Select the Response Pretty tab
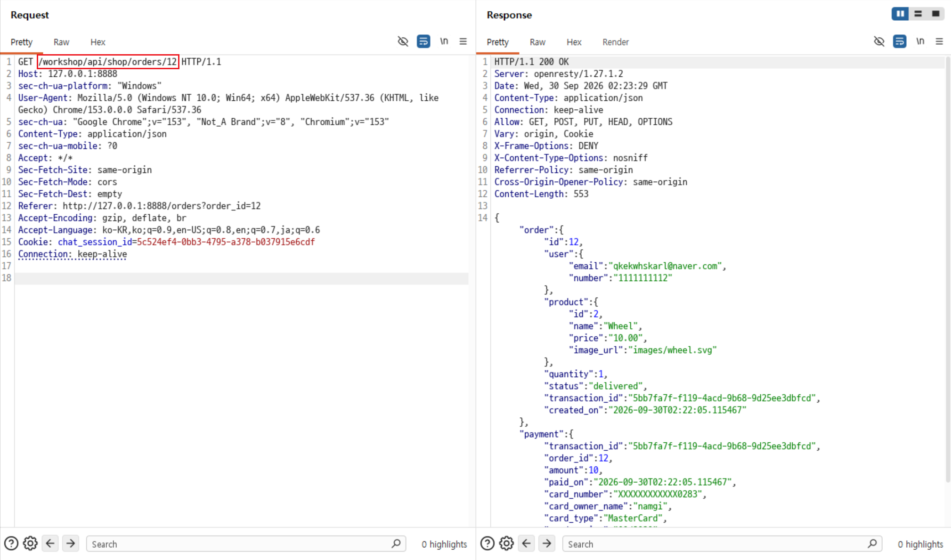 498,42
